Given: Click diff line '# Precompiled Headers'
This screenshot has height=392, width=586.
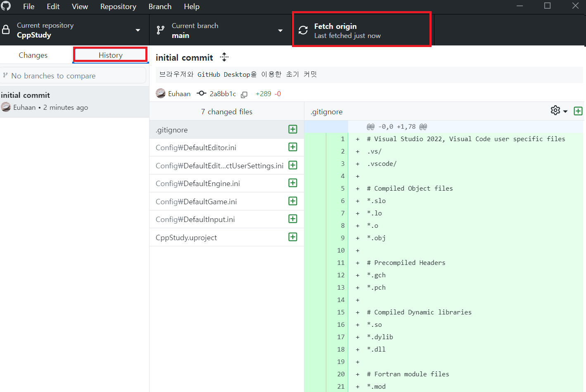Looking at the screenshot, I should [x=406, y=263].
